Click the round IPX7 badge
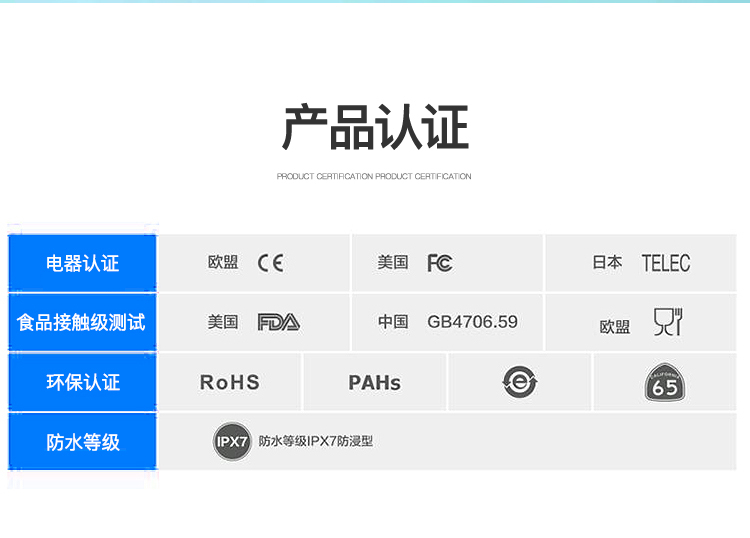 [232, 441]
